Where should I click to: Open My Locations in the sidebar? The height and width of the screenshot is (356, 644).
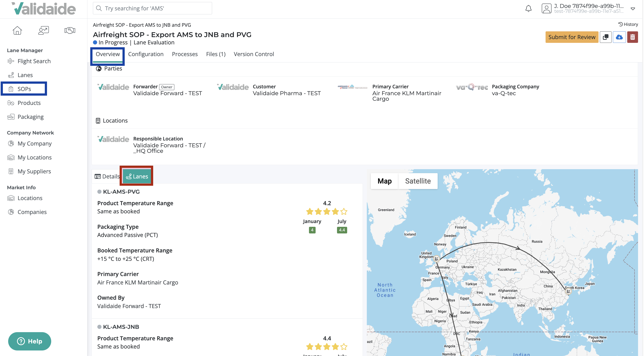point(34,157)
